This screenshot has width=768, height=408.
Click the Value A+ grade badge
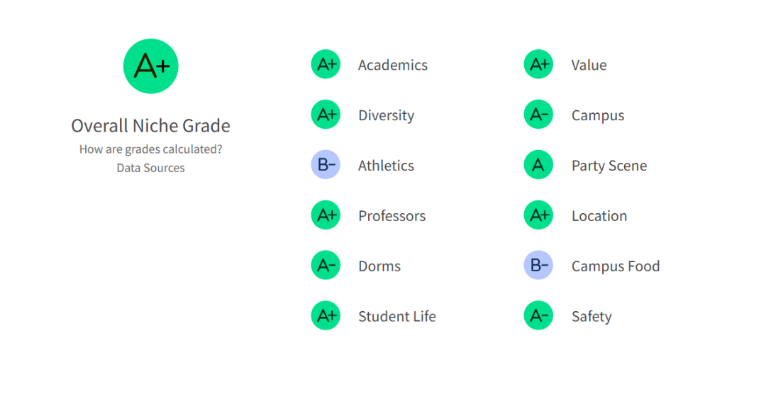(x=538, y=65)
